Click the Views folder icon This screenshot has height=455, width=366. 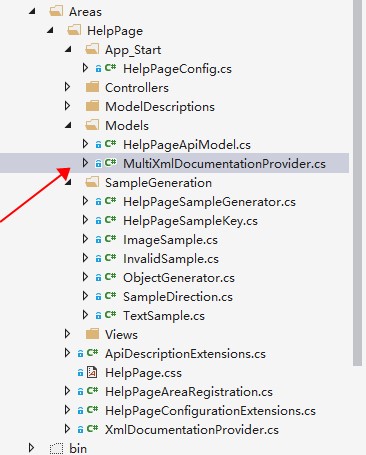[x=92, y=334]
